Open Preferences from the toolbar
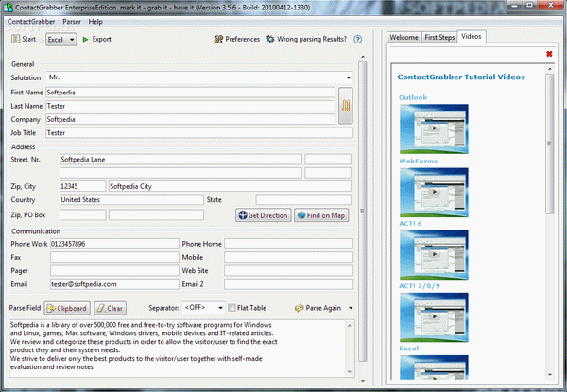567x392 pixels. [x=237, y=39]
